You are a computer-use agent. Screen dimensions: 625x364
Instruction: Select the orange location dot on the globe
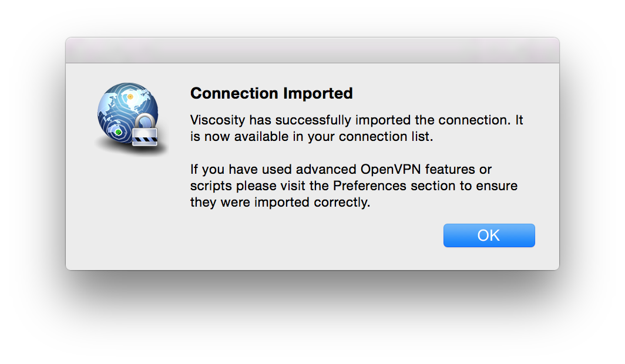(130, 97)
